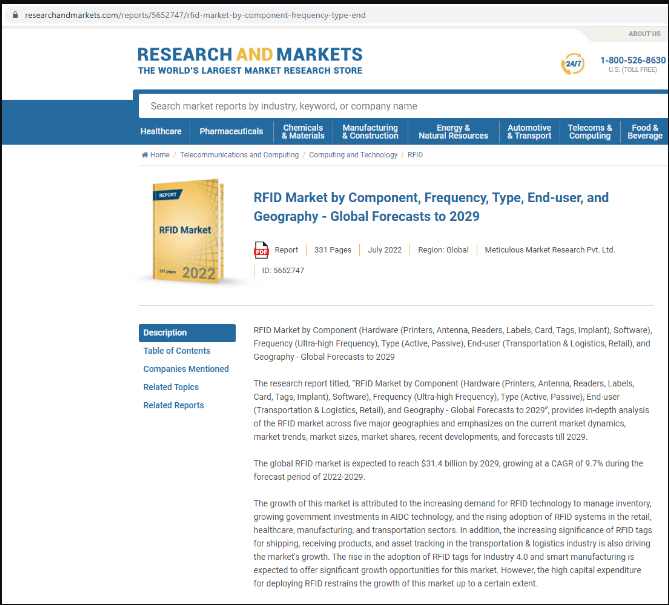Click paragraph starting 'The growth of this market'
Screen dimensions: 669x605
452,543
